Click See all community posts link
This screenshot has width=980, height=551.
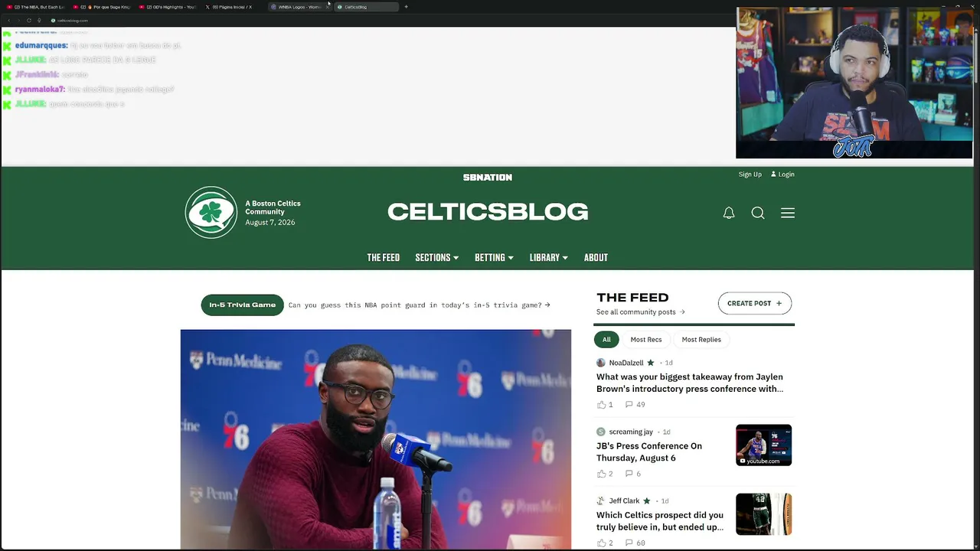(x=641, y=312)
